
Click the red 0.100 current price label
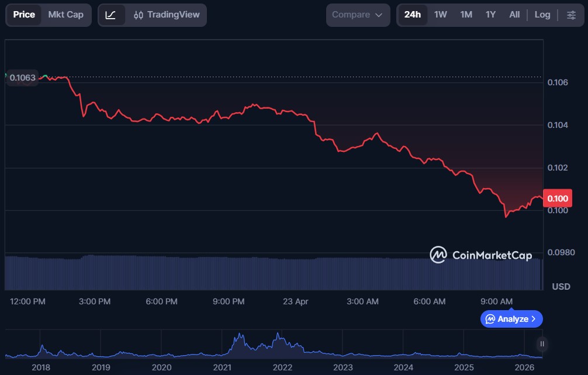[557, 199]
